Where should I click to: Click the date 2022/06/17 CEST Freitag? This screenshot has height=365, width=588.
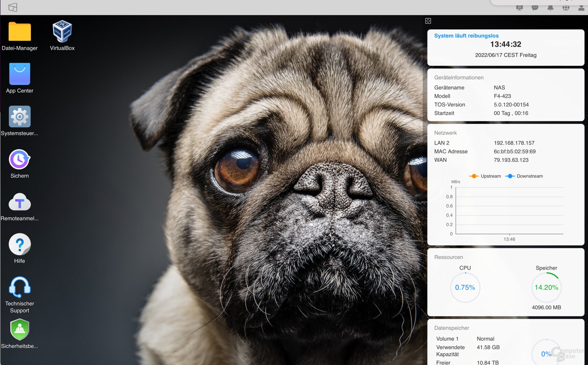[x=506, y=55]
